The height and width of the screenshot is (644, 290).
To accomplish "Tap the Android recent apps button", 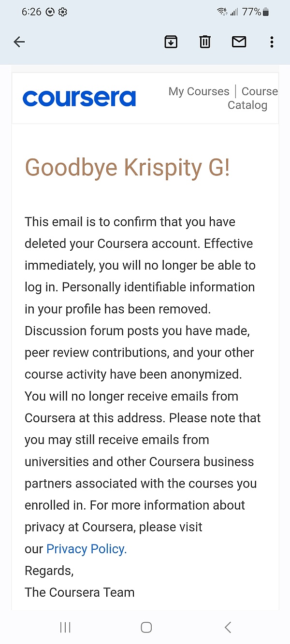I will (x=65, y=627).
